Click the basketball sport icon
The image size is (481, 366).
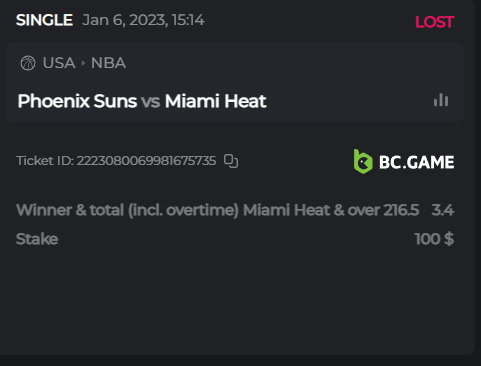(28, 63)
